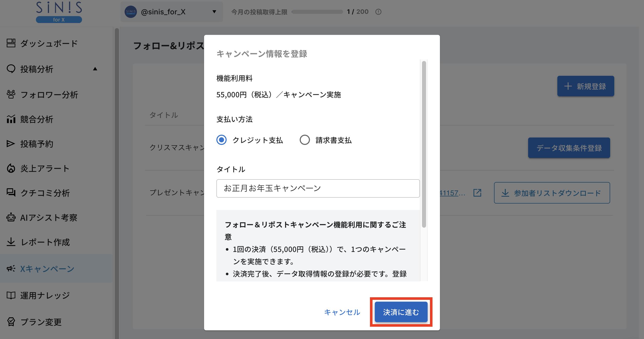Click the お正月お年玉キャンペーン title field
This screenshot has width=644, height=339.
pos(318,188)
